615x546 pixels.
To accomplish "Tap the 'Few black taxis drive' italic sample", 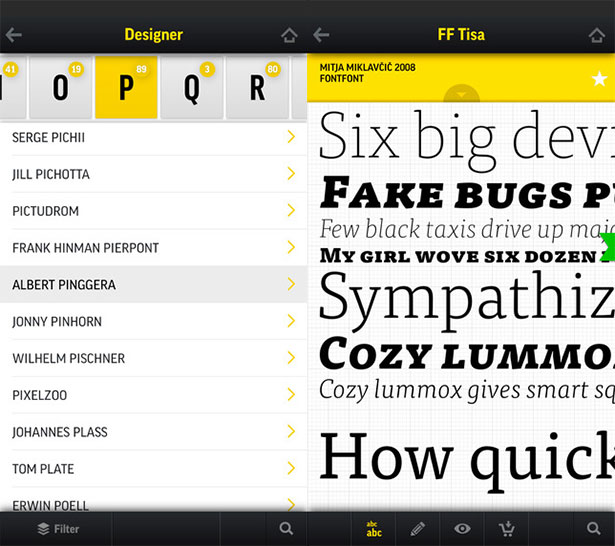I will pos(467,229).
